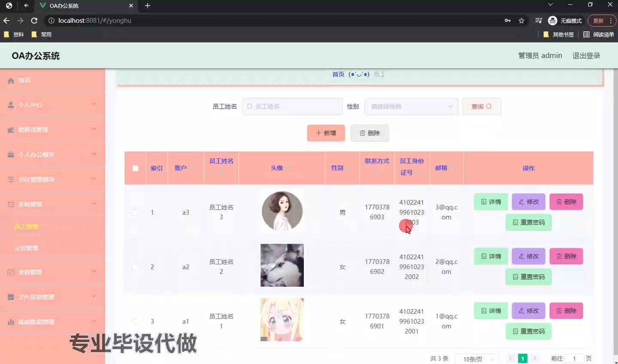Click the page 1 pagination button
Image resolution: width=618 pixels, height=364 pixels.
[x=523, y=359]
